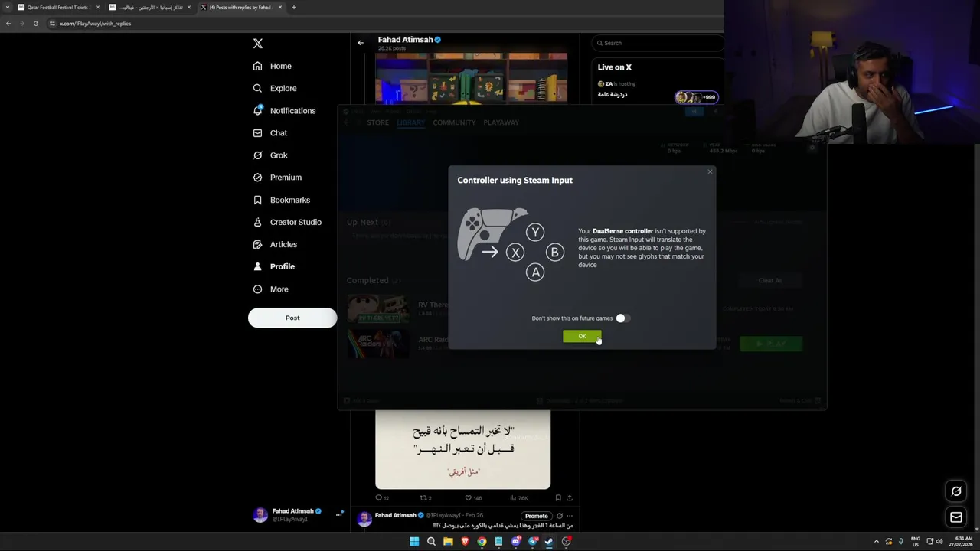
Task: Reply to the quote image post
Action: (381, 497)
